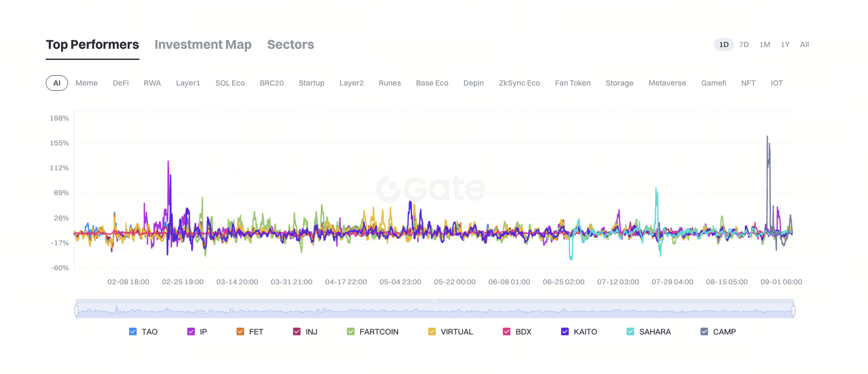Click the 05-22 00:00 axis label
The width and height of the screenshot is (868, 374).
[455, 282]
